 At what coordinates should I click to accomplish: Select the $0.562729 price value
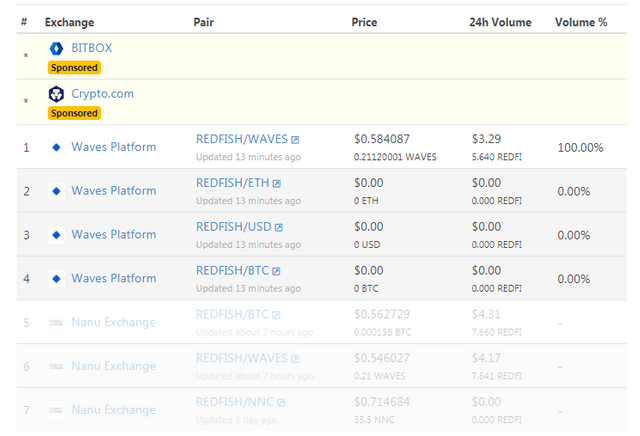point(382,314)
